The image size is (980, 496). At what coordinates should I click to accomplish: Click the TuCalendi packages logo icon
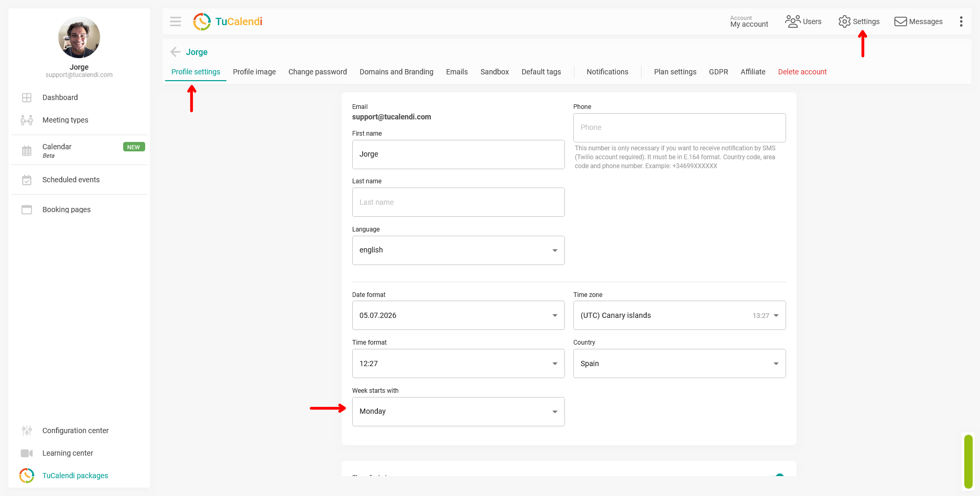[x=27, y=476]
